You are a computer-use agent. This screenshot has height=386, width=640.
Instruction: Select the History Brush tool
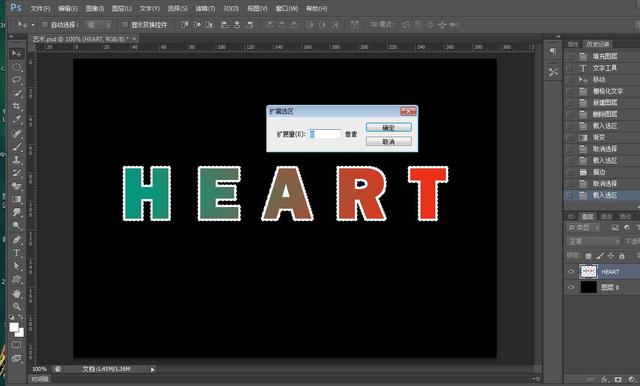[16, 173]
